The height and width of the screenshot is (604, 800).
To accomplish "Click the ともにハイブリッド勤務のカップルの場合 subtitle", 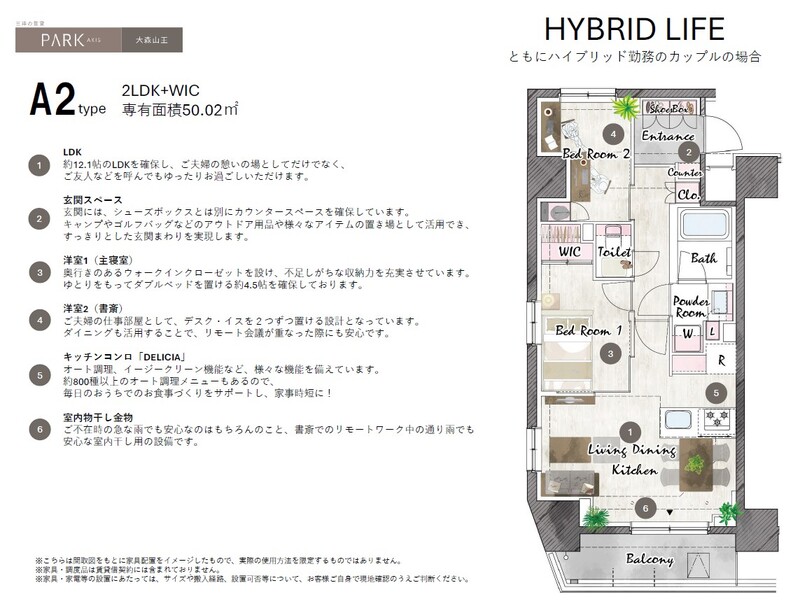I will tap(634, 57).
